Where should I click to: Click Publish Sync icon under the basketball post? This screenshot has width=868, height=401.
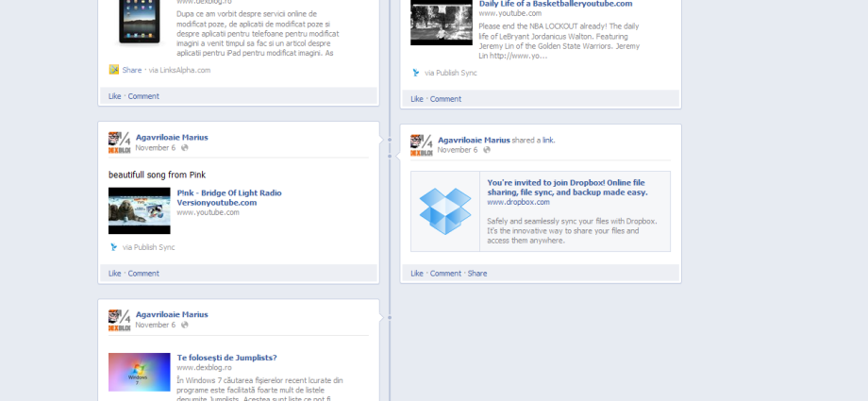pos(416,73)
